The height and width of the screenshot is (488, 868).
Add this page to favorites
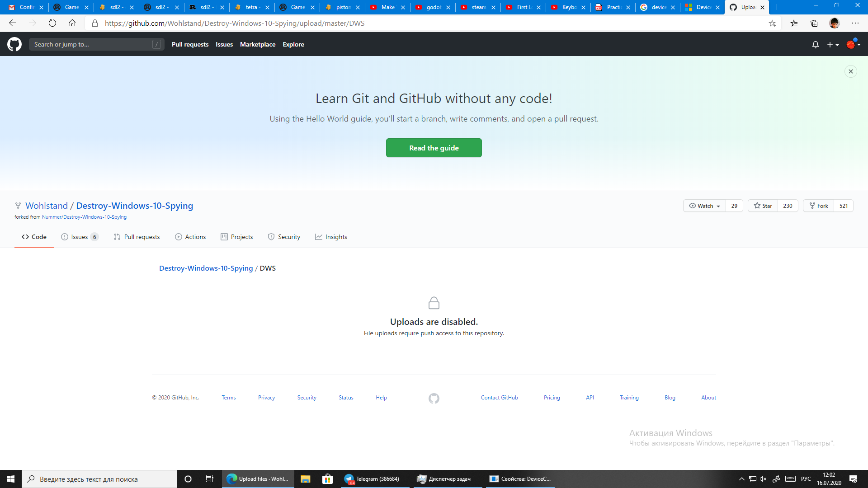click(772, 23)
